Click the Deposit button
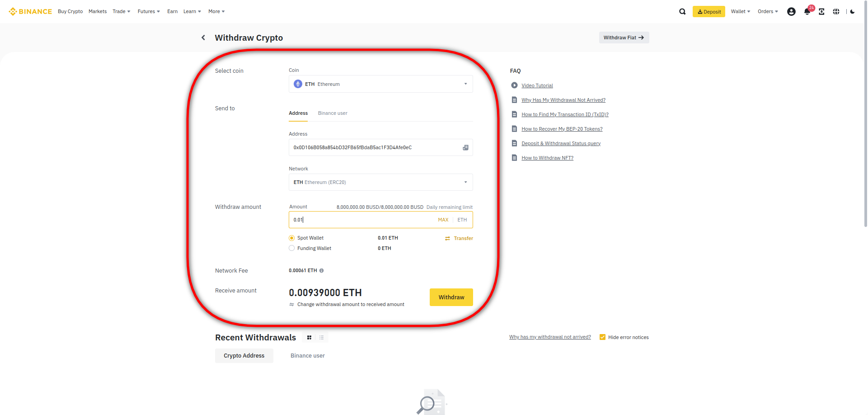Image resolution: width=868 pixels, height=415 pixels. click(x=709, y=12)
